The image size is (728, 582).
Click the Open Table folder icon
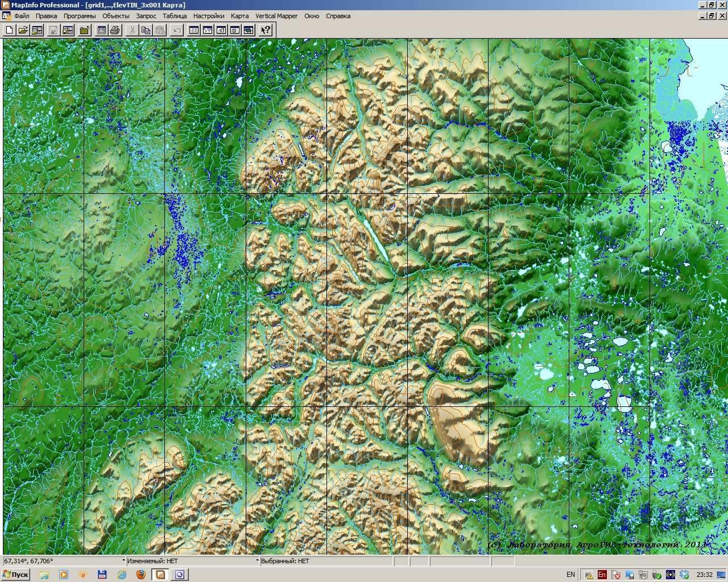point(23,30)
